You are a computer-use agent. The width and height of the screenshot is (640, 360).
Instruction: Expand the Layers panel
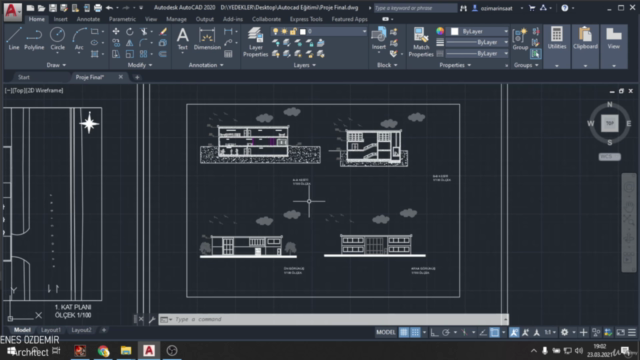click(304, 65)
